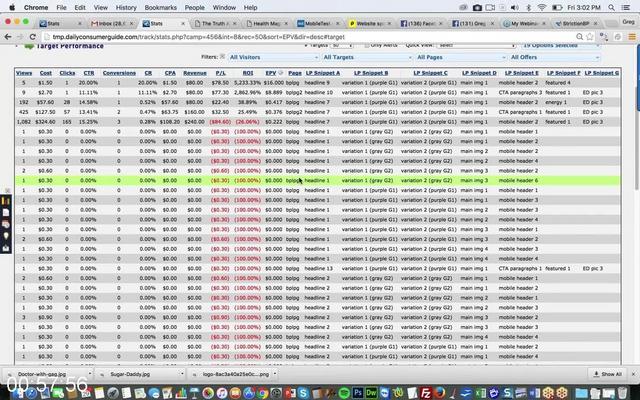Click the 'headline 13' cell
640x400 pixels.
click(x=319, y=269)
